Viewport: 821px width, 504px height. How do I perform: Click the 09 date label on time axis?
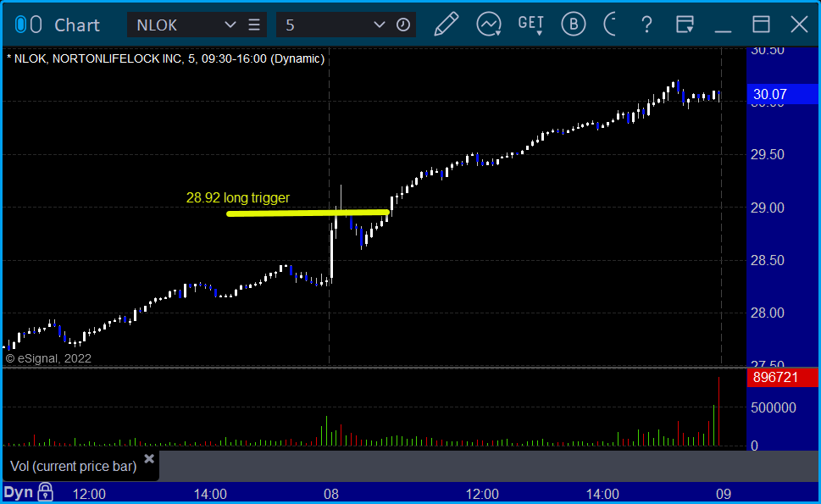pos(723,494)
